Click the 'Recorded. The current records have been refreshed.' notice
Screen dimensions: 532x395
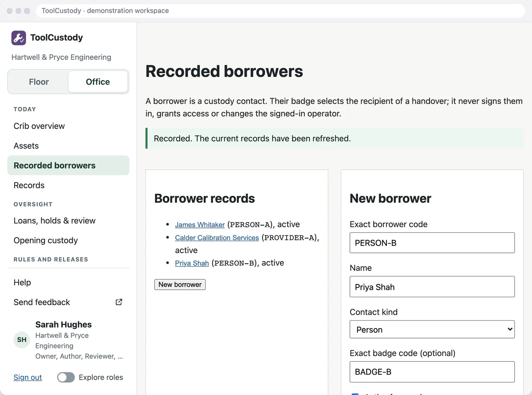[x=335, y=138]
